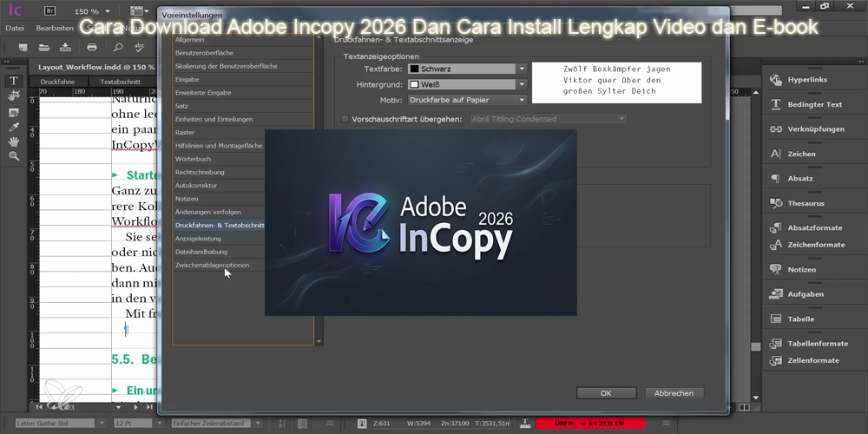The height and width of the screenshot is (434, 868).
Task: Open the Bearbeiten menu
Action: (x=55, y=28)
